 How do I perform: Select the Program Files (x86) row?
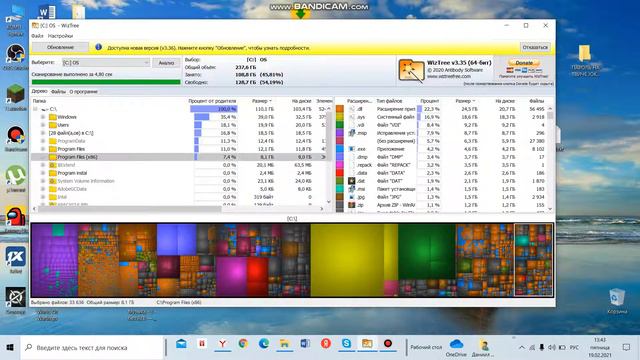coord(180,157)
